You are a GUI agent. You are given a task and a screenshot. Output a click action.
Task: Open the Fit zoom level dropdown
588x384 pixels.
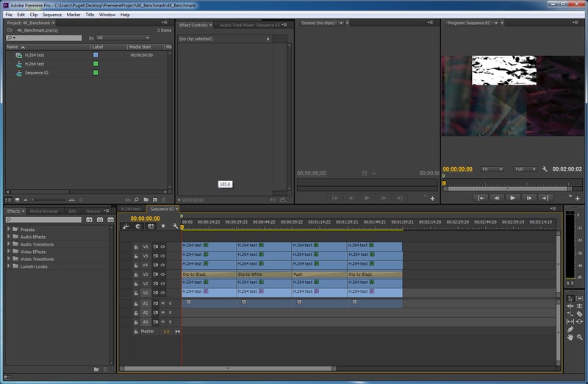pos(493,169)
